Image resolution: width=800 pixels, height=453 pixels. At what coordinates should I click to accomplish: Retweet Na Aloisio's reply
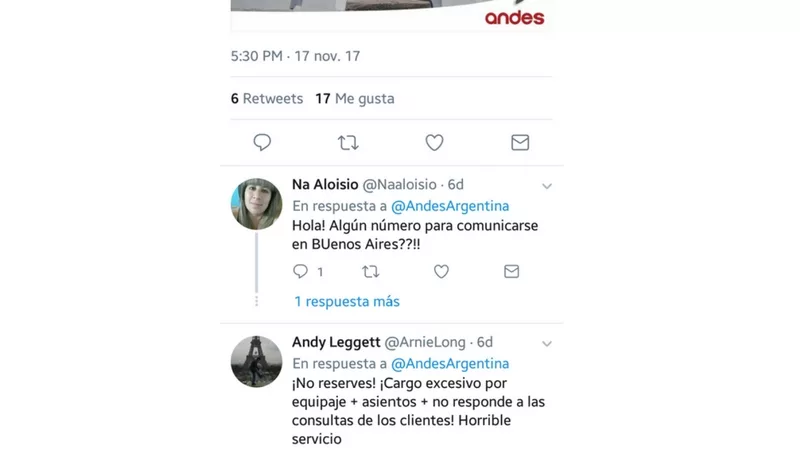(370, 271)
